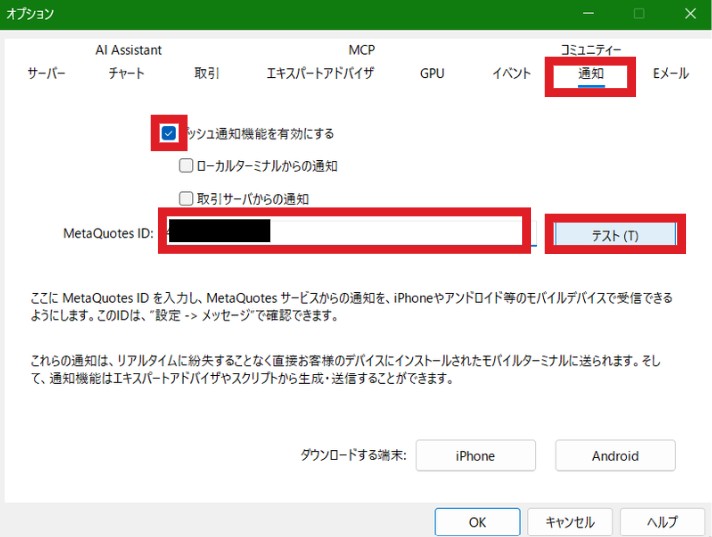Select the GPU tab
This screenshot has height=537, width=712.
[x=432, y=73]
